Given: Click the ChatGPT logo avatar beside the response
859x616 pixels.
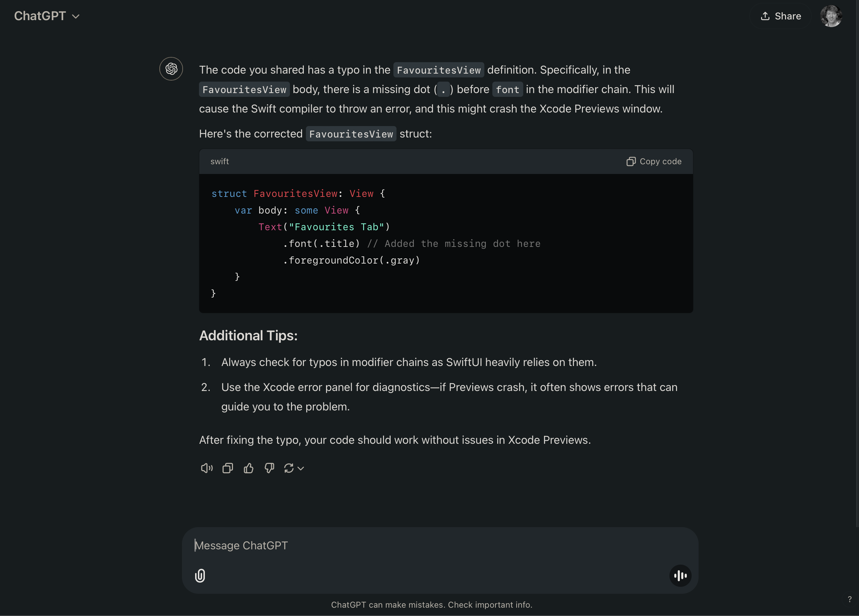Looking at the screenshot, I should click(171, 68).
